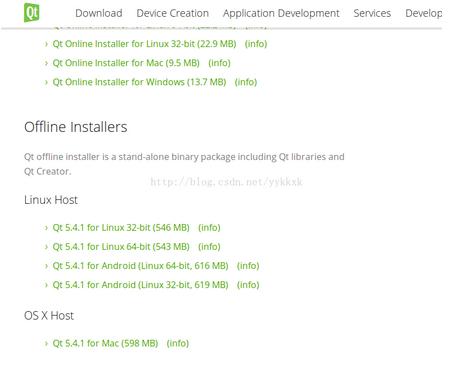Open info for Android Linux 32-bit, 619 MB

tap(248, 284)
